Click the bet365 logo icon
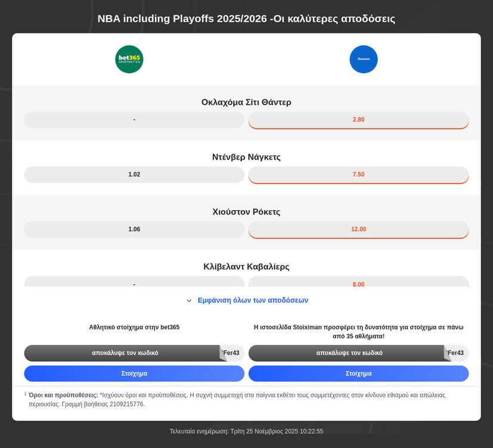 (x=129, y=60)
